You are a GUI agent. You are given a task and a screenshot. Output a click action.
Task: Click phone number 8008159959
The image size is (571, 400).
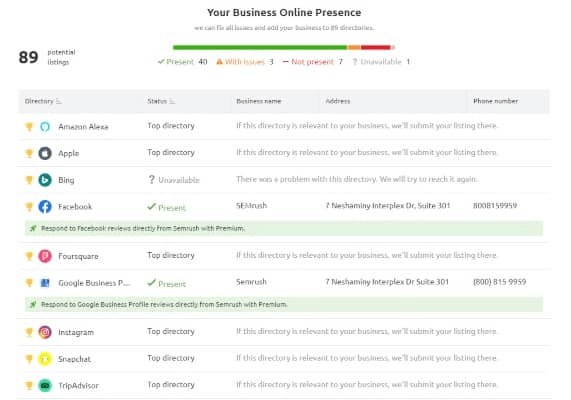coord(495,205)
